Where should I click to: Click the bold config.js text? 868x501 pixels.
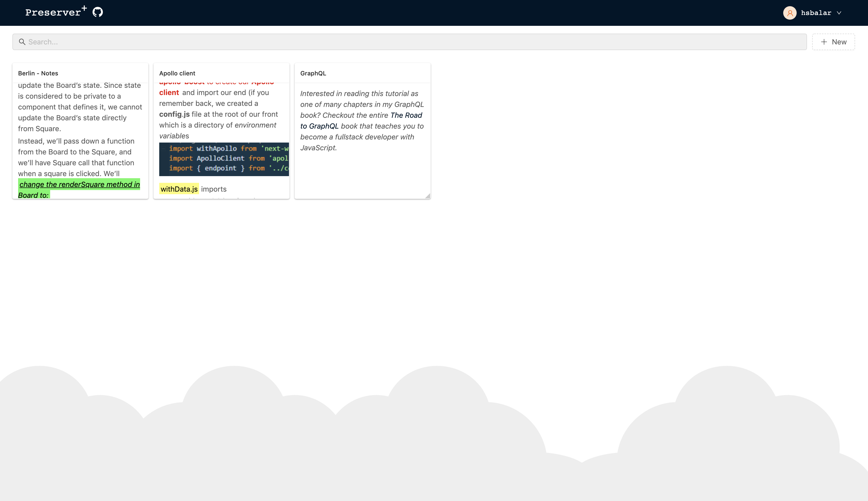pos(174,114)
